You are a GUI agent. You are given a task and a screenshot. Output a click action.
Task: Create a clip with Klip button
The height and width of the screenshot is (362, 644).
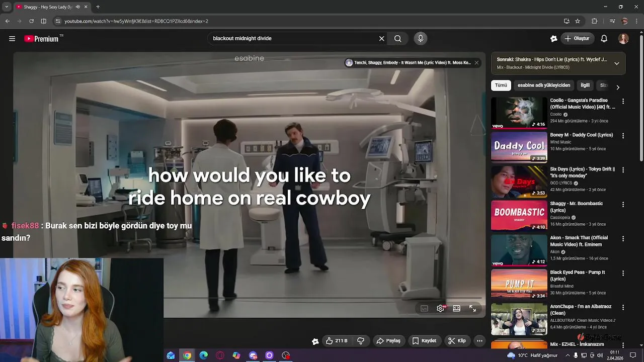pos(457,341)
